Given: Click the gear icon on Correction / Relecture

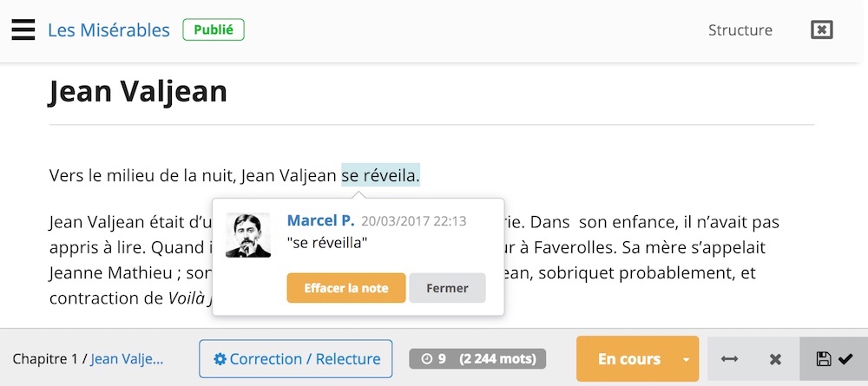Looking at the screenshot, I should click(x=220, y=359).
